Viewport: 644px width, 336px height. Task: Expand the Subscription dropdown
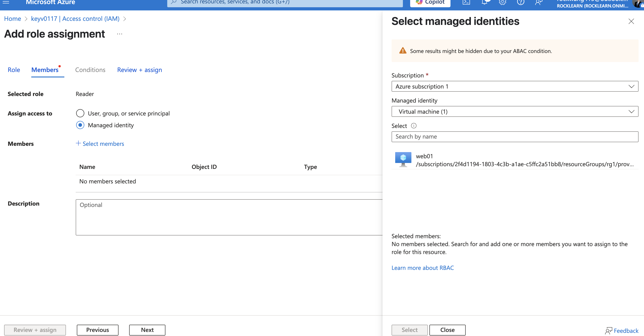pos(515,86)
